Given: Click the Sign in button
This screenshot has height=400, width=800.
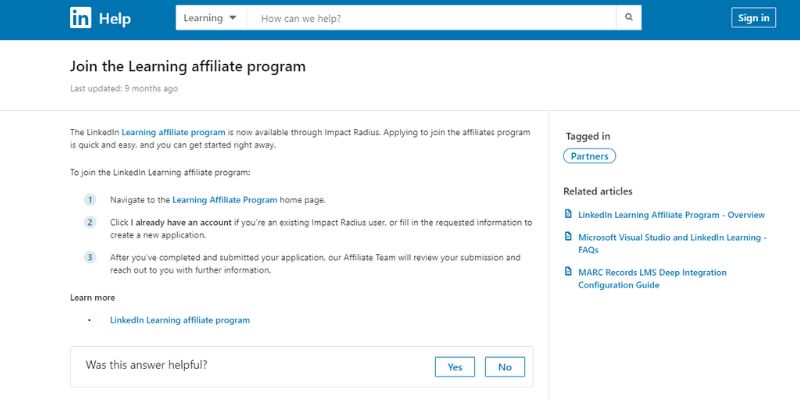Looking at the screenshot, I should (x=753, y=18).
